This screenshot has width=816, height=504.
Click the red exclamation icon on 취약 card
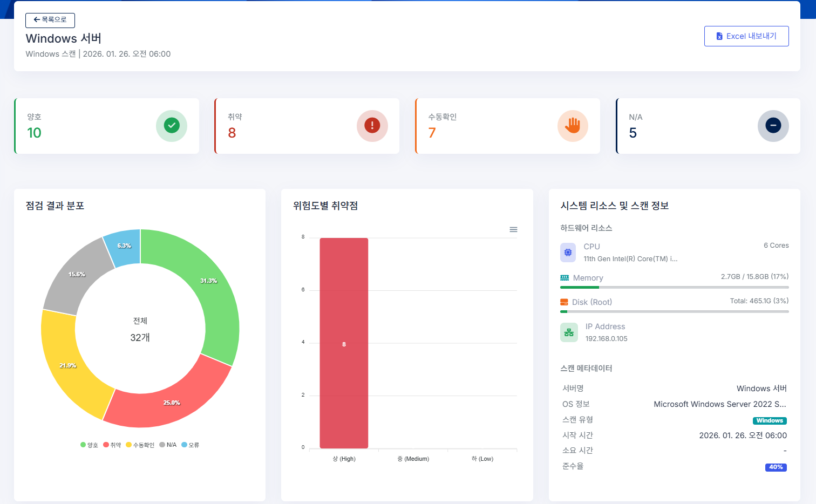(x=372, y=126)
